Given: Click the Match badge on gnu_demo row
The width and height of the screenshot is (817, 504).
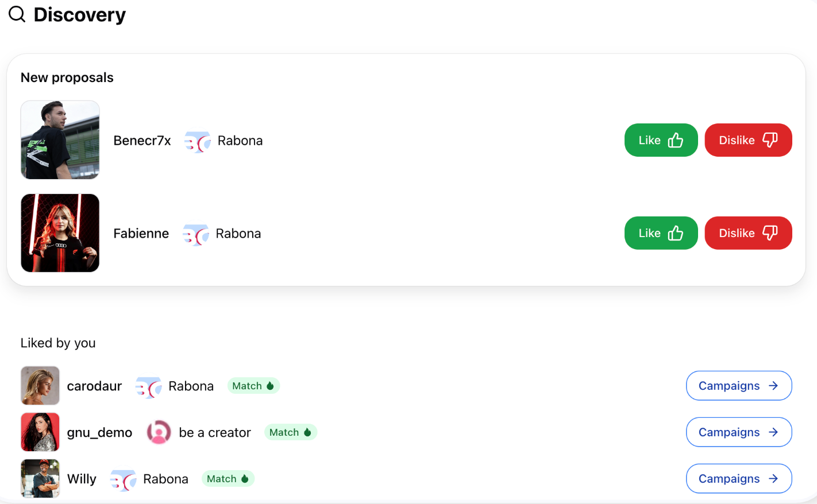Looking at the screenshot, I should 291,432.
